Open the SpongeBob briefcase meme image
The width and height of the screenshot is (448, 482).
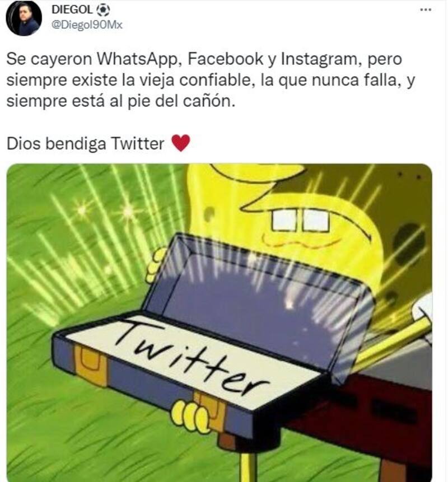(x=219, y=323)
